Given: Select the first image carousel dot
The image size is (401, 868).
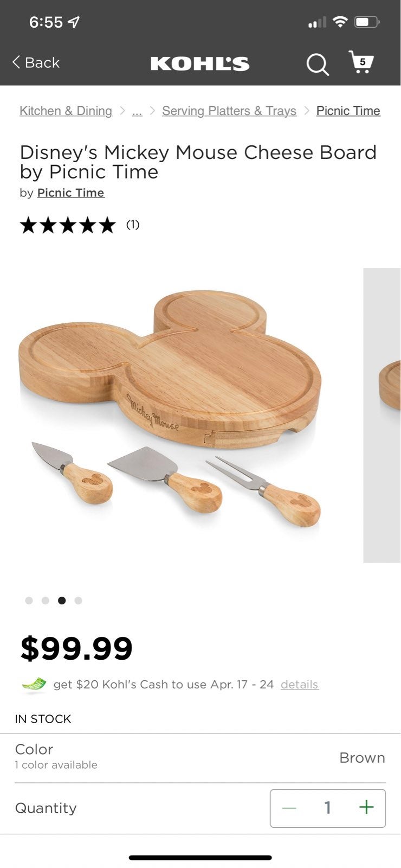Looking at the screenshot, I should coord(29,601).
